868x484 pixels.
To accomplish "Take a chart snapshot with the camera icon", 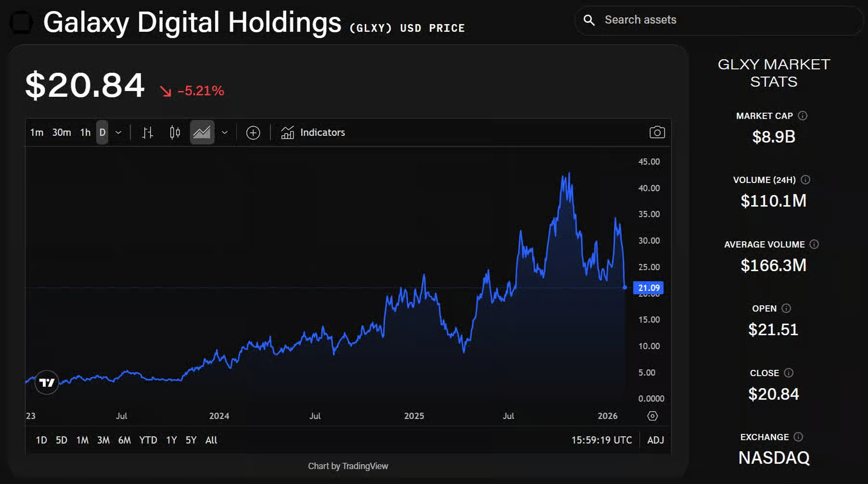I will 657,132.
